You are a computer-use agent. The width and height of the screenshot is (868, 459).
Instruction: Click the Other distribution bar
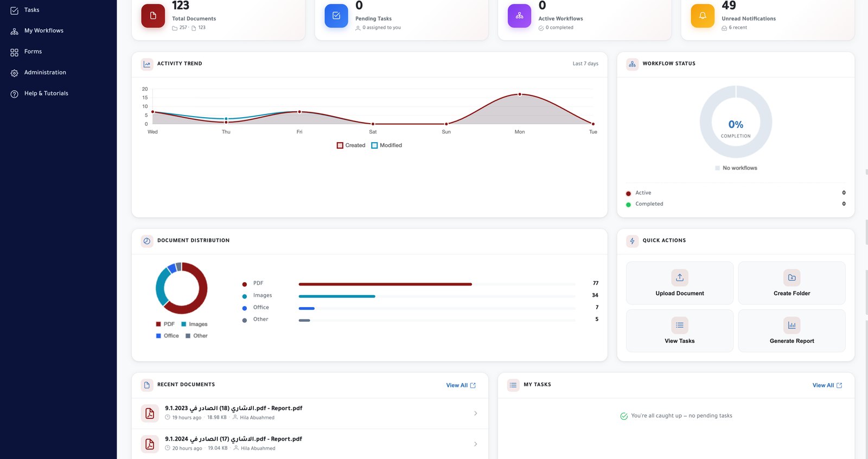click(304, 320)
